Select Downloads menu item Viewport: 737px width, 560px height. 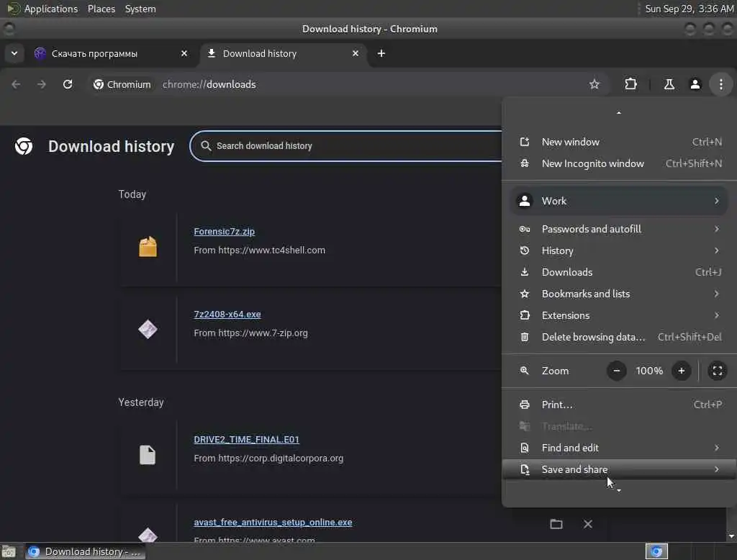620,272
